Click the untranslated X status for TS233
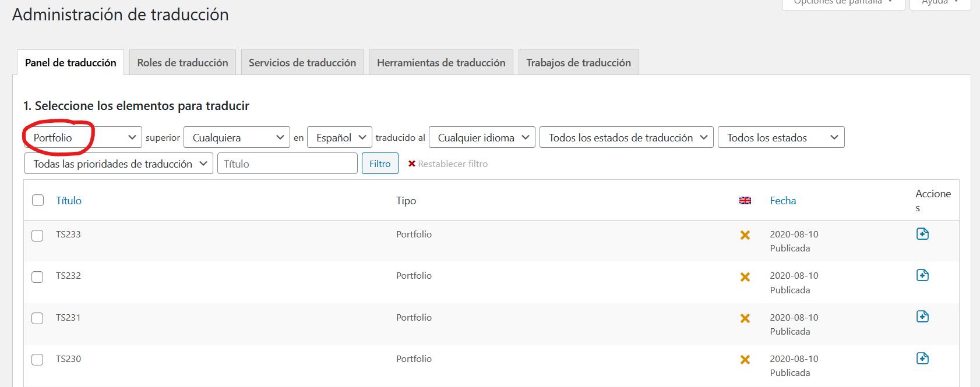 [745, 235]
